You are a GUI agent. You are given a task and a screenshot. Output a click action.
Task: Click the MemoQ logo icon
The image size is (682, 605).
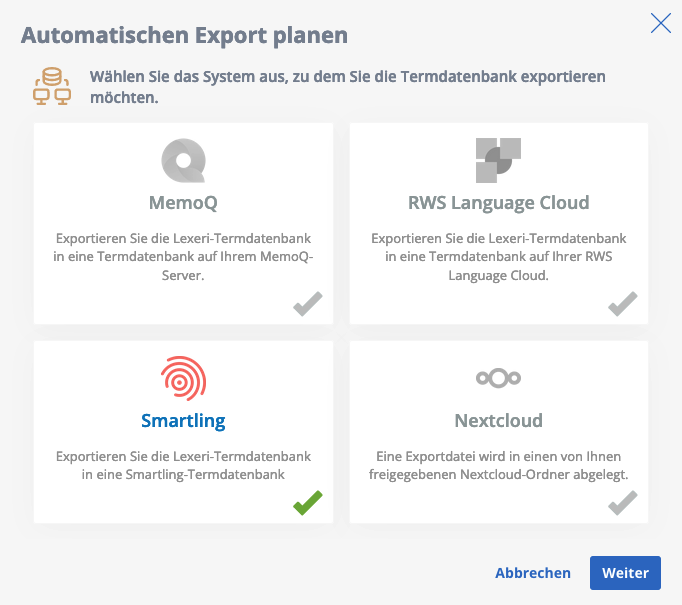(183, 160)
